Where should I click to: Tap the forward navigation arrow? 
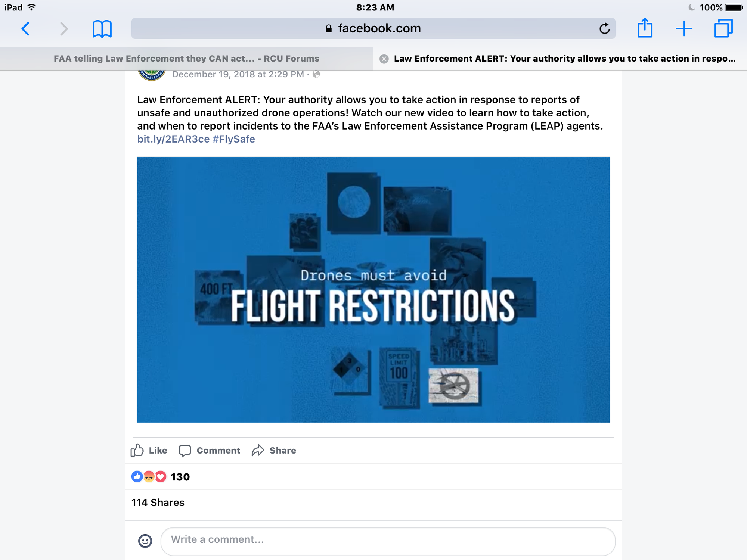64,29
